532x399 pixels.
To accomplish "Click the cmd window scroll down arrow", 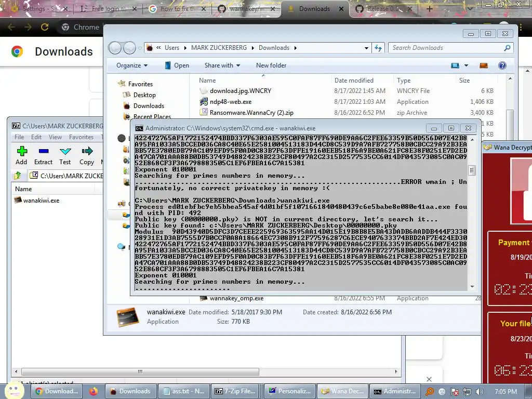I will click(x=472, y=287).
